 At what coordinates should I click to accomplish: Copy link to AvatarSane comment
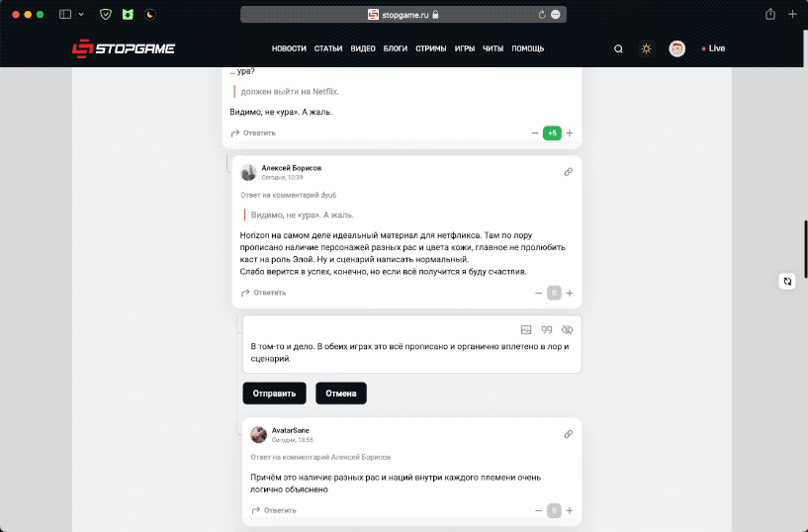[x=569, y=434]
